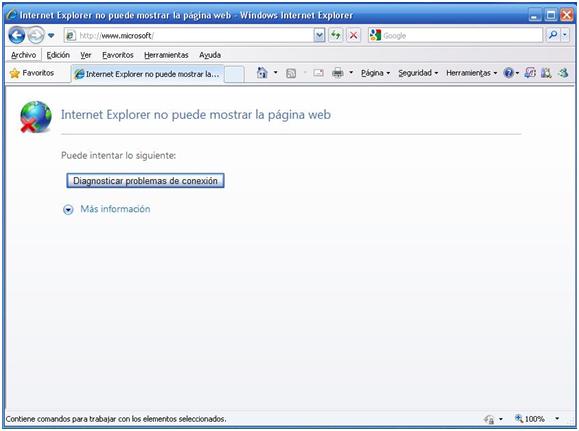Click the Google search box
The height and width of the screenshot is (431, 579).
(x=462, y=35)
